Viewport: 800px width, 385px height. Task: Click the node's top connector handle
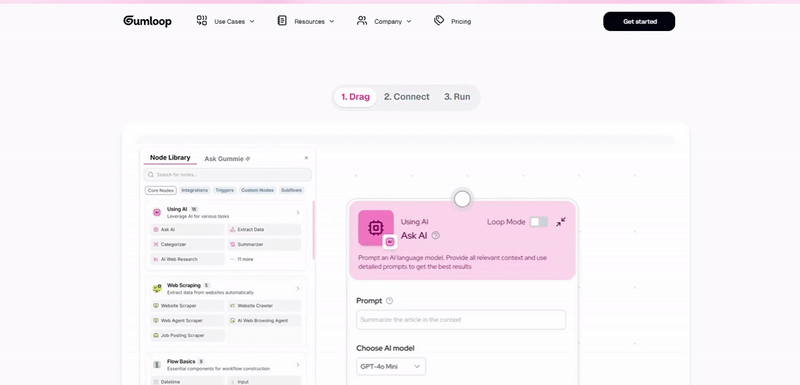462,199
